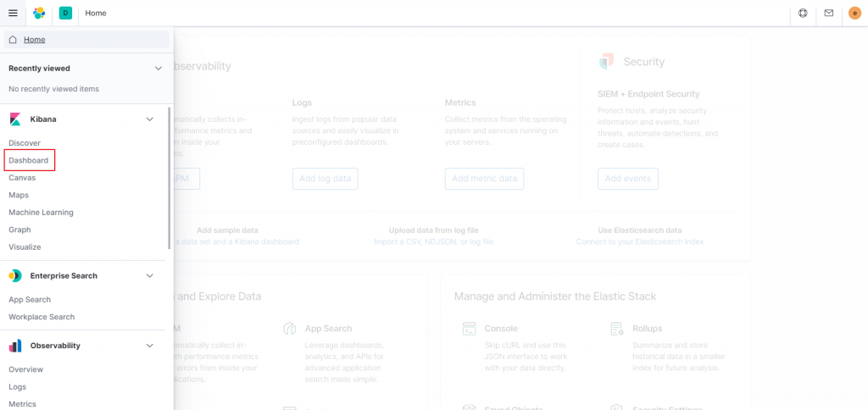Screen dimensions: 868x410
Task: Click the Home house icon in sidebar
Action: (13, 40)
